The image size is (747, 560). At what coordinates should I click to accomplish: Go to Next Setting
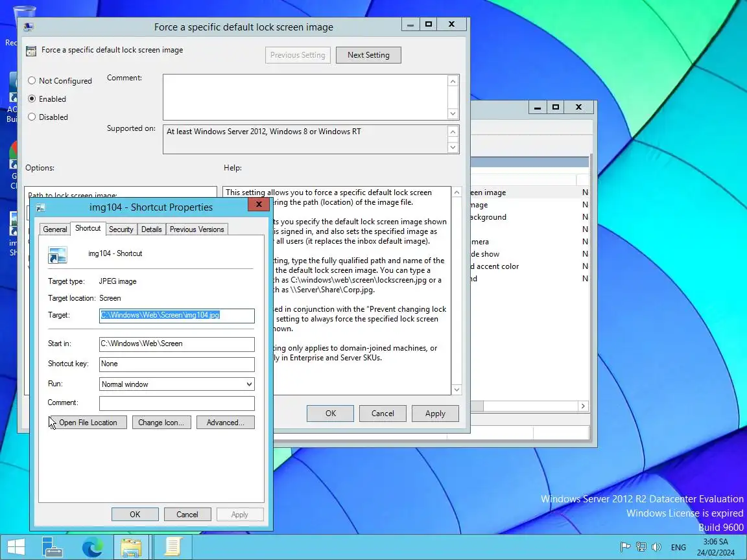368,54
